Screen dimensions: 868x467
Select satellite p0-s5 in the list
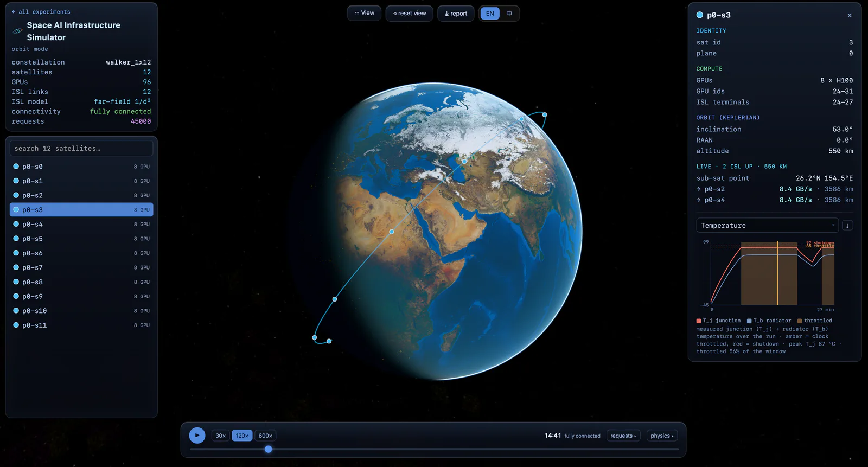pos(81,239)
